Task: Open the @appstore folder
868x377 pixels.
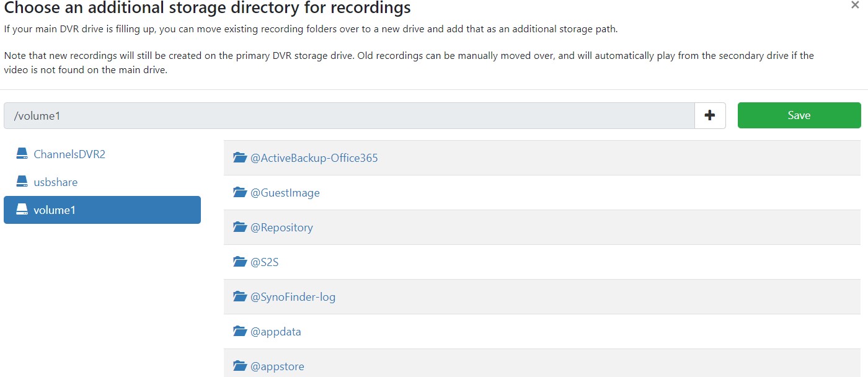Action: 277,366
